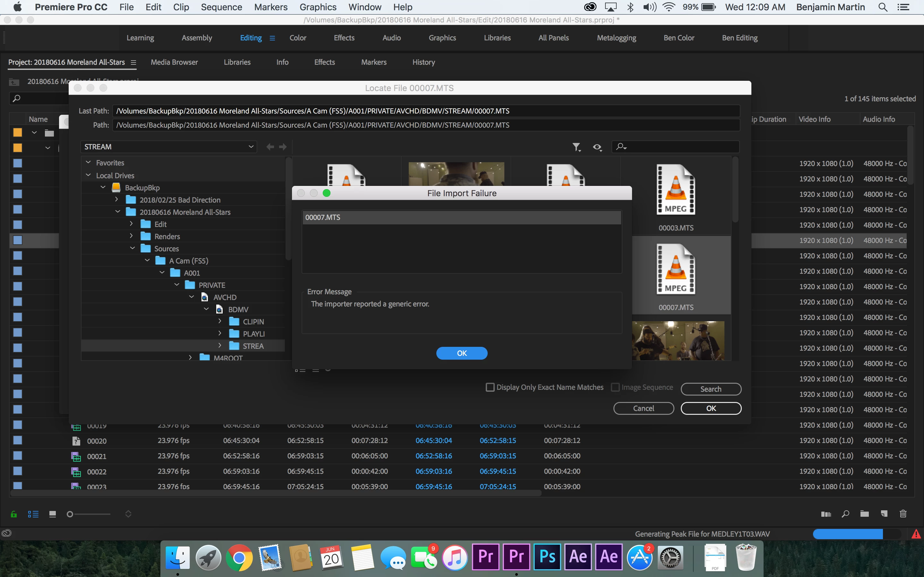Open the Sequence menu

point(221,7)
